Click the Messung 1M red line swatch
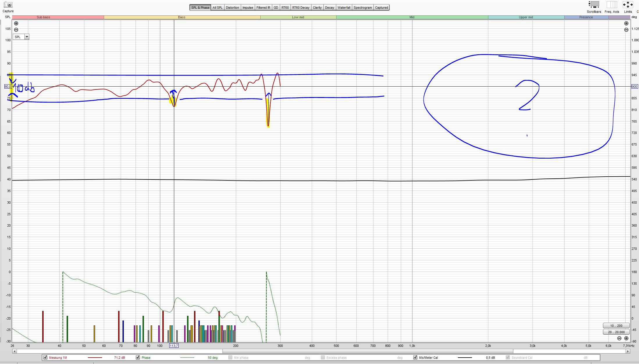Image resolution: width=639 pixels, height=364 pixels. 95,358
